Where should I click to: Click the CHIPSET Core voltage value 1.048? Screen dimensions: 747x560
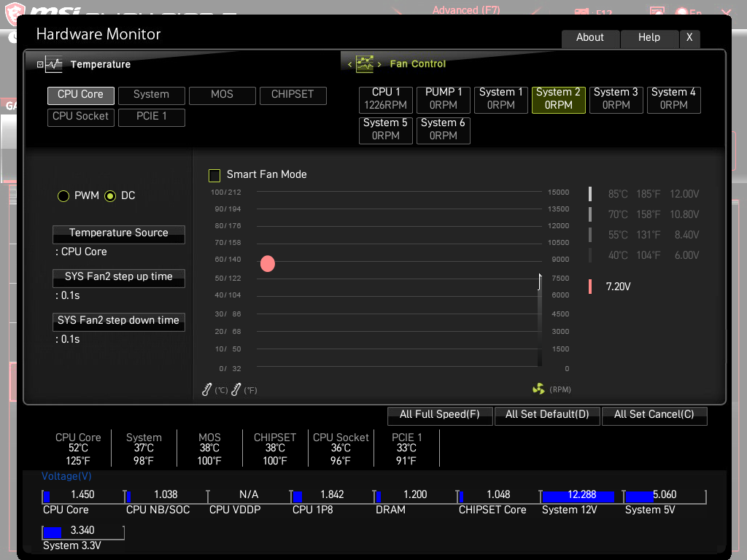498,495
